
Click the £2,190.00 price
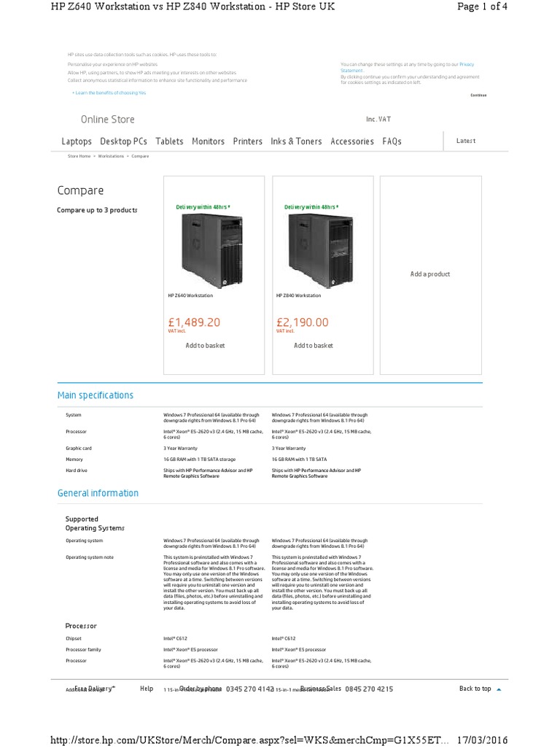click(303, 322)
